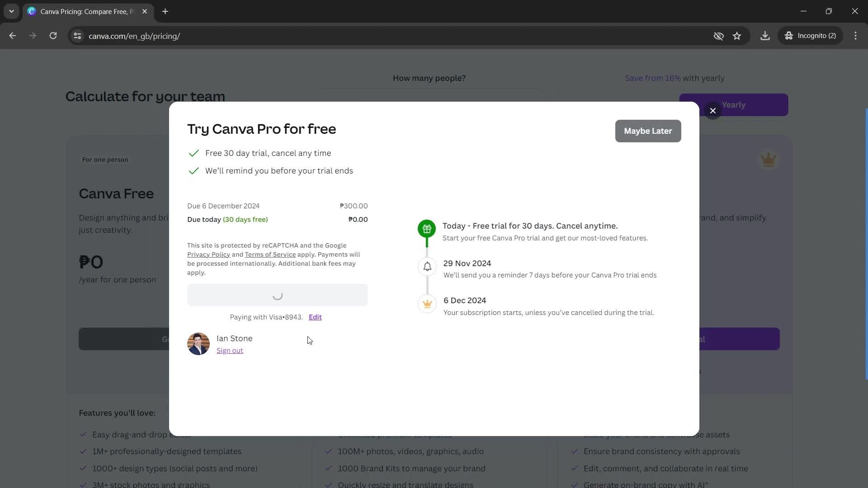Bookmark this page with the star

tap(737, 36)
